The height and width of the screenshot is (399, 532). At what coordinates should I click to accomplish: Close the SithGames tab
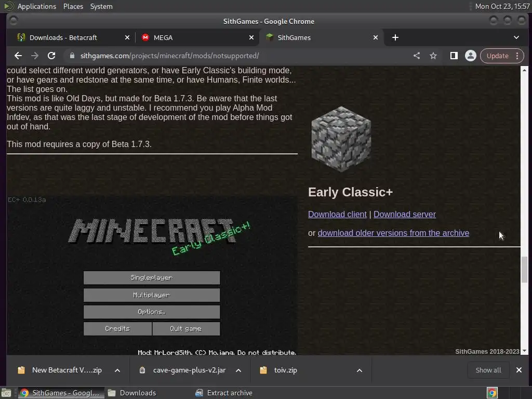click(x=376, y=37)
